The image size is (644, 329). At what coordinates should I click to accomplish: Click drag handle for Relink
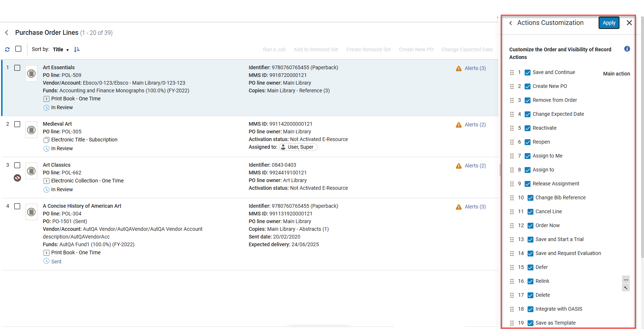click(x=512, y=281)
